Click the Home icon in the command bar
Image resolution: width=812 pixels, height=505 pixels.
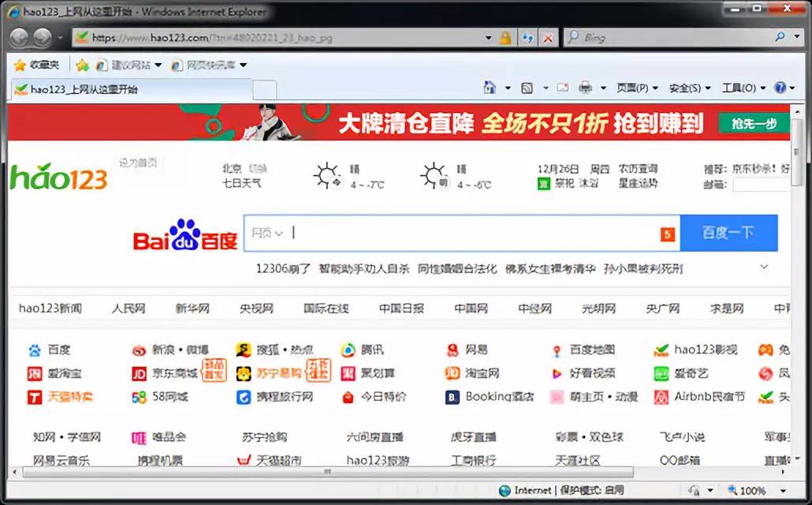point(488,88)
